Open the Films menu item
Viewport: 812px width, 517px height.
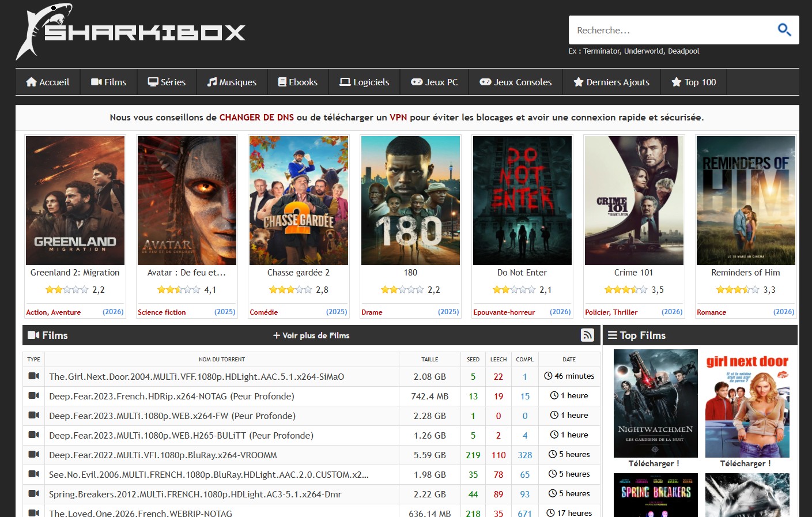[x=109, y=82]
